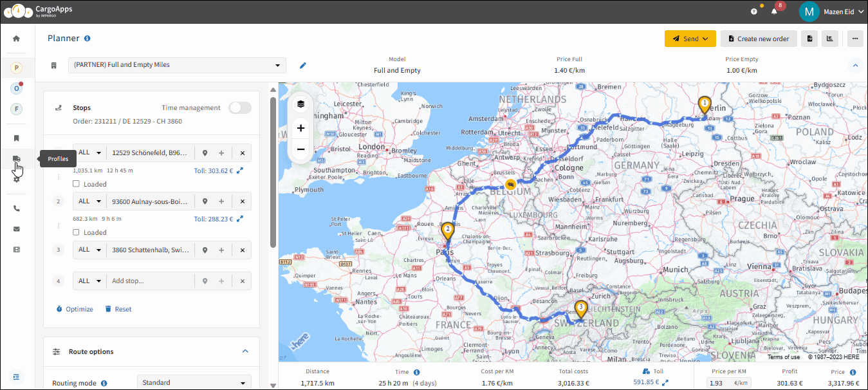Screen dimensions: 868x390
Task: Remove the 3860 Schattenhalb stop
Action: click(x=243, y=250)
